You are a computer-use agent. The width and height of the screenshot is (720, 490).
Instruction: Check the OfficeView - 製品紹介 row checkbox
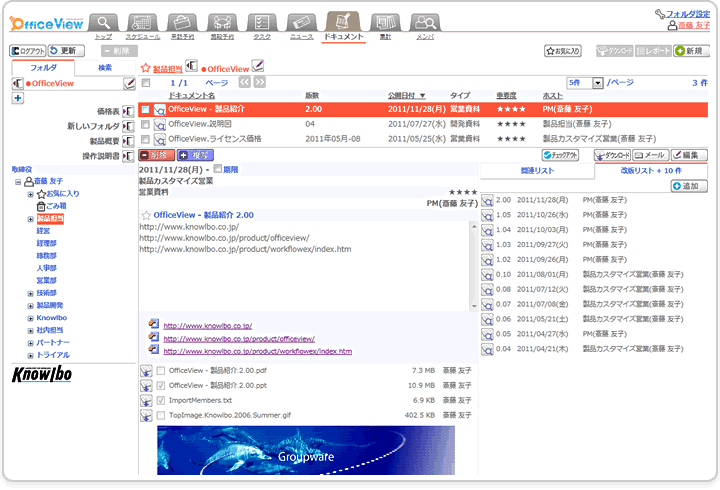click(x=146, y=109)
